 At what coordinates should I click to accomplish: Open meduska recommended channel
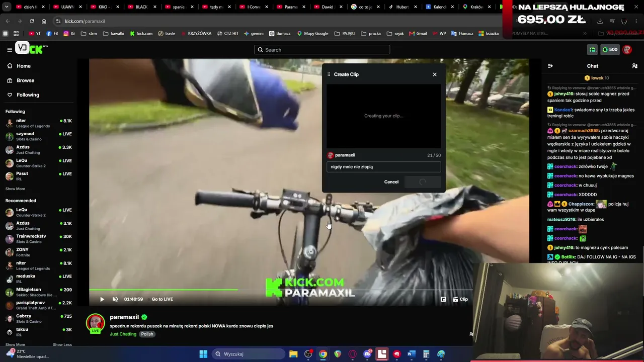click(38, 279)
